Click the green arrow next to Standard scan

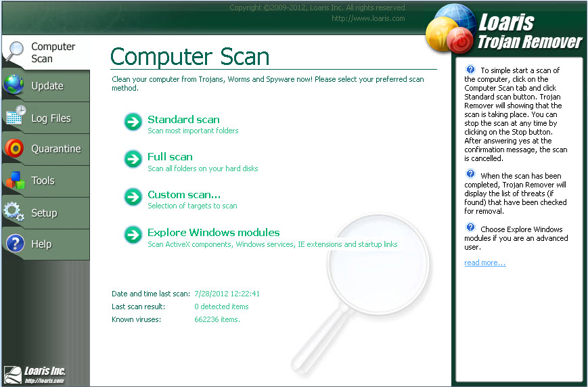click(133, 122)
